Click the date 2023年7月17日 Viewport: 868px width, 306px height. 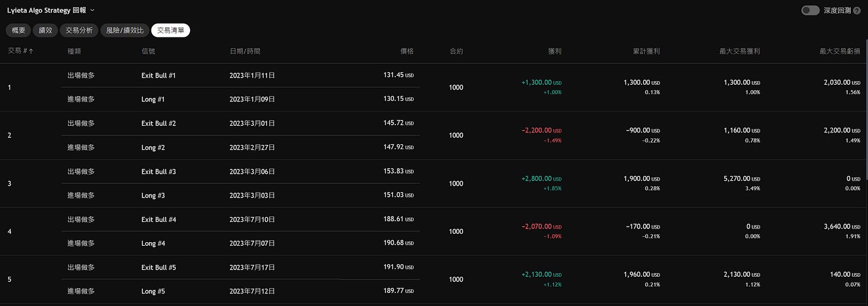[252, 267]
